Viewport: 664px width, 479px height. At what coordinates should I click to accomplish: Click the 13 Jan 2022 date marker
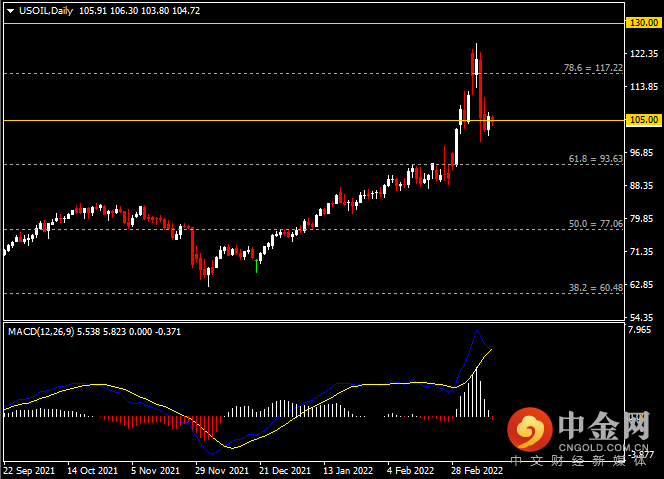(x=348, y=471)
